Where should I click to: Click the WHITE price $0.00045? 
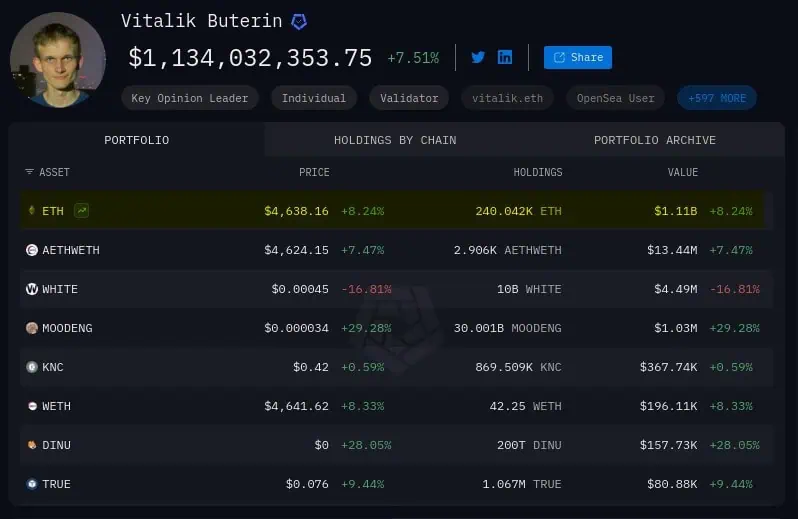pos(300,289)
